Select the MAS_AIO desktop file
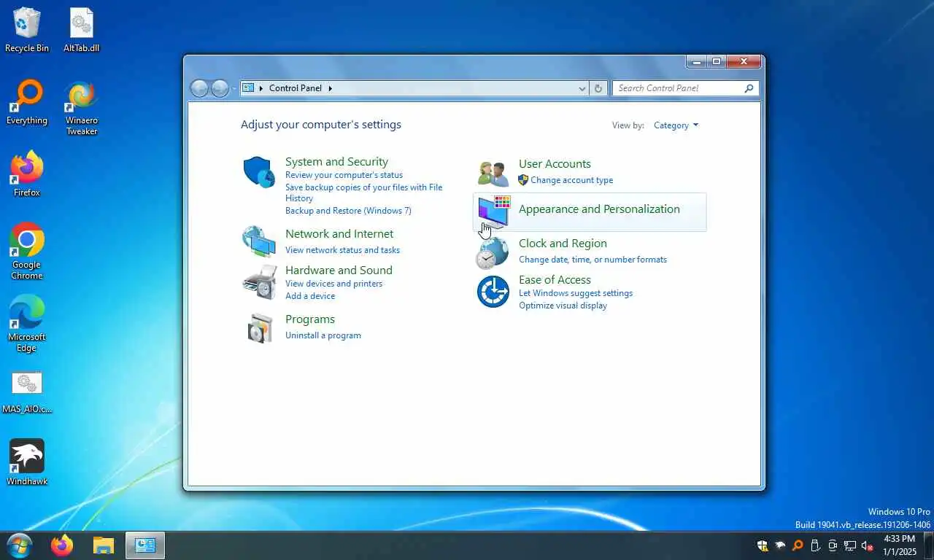This screenshot has width=934, height=560. pyautogui.click(x=27, y=392)
